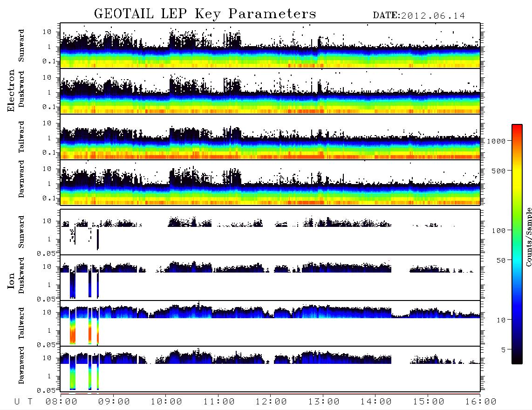Click the Ion Sunward spectrogram panel

[x=270, y=232]
